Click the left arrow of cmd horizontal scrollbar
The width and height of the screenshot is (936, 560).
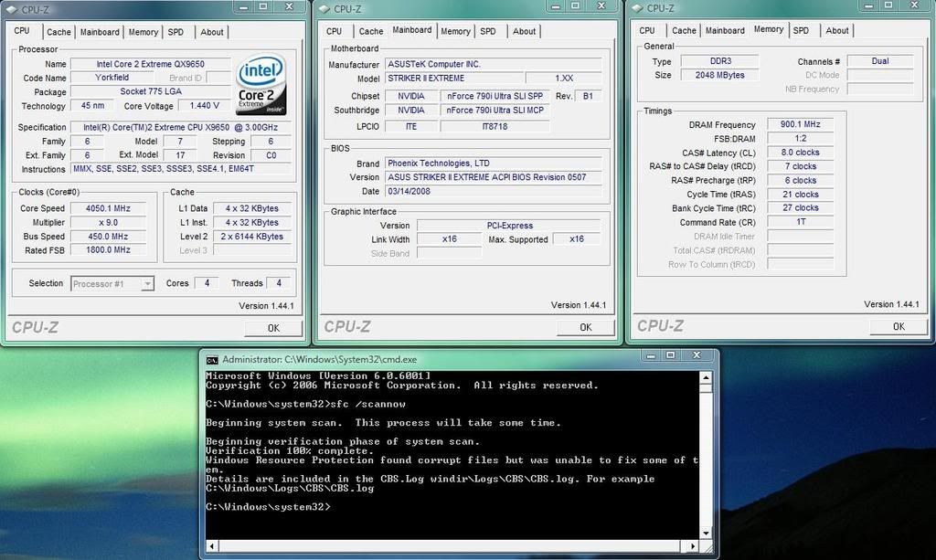[x=211, y=545]
